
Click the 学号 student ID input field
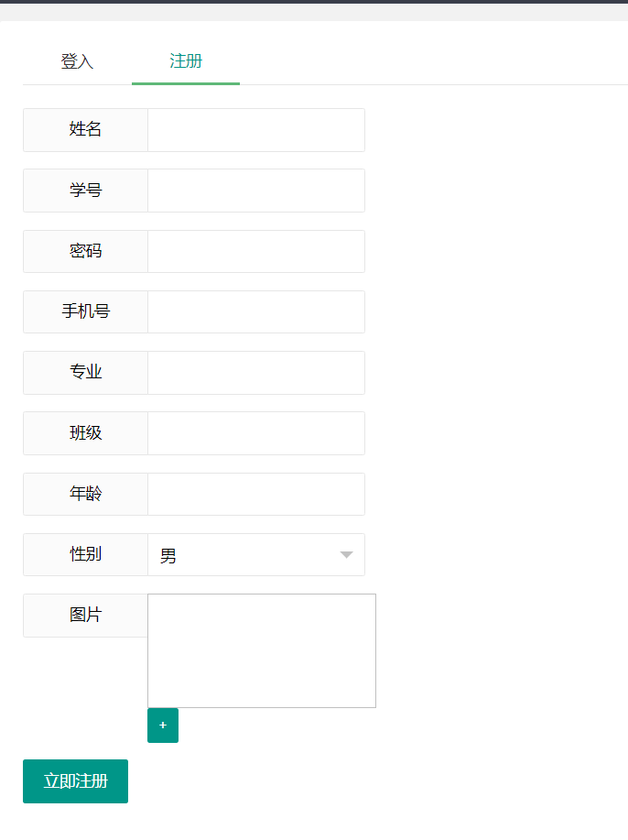point(255,190)
